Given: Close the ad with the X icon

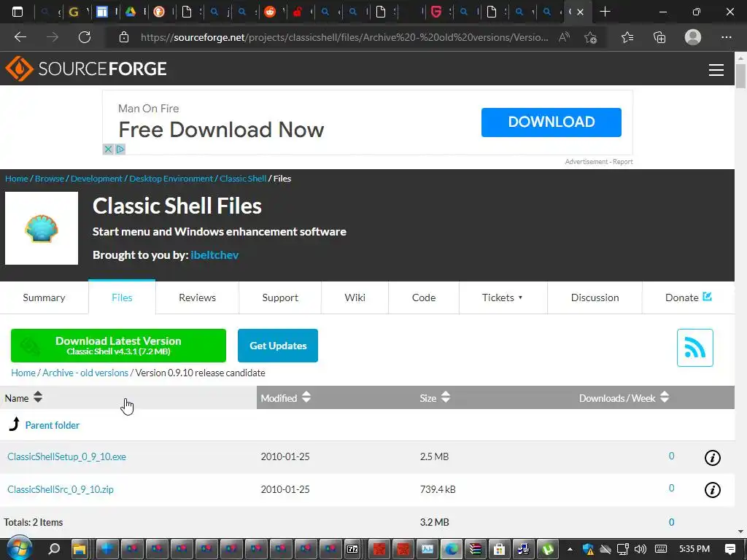Looking at the screenshot, I should (108, 149).
